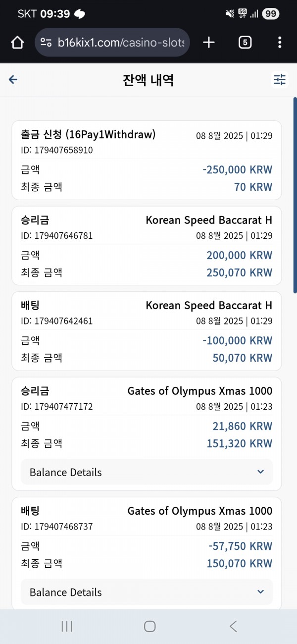297x644 pixels.
Task: Tap the site info icon in address bar
Action: (46, 43)
